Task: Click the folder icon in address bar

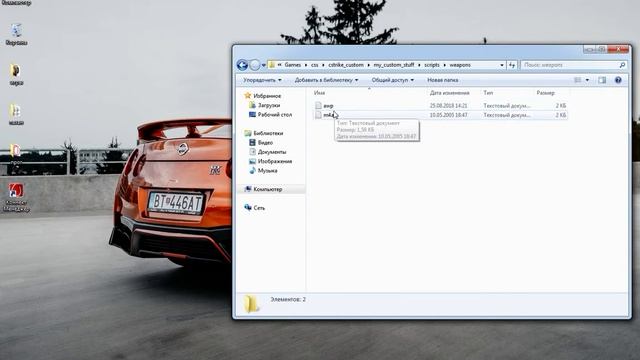Action: [272, 65]
